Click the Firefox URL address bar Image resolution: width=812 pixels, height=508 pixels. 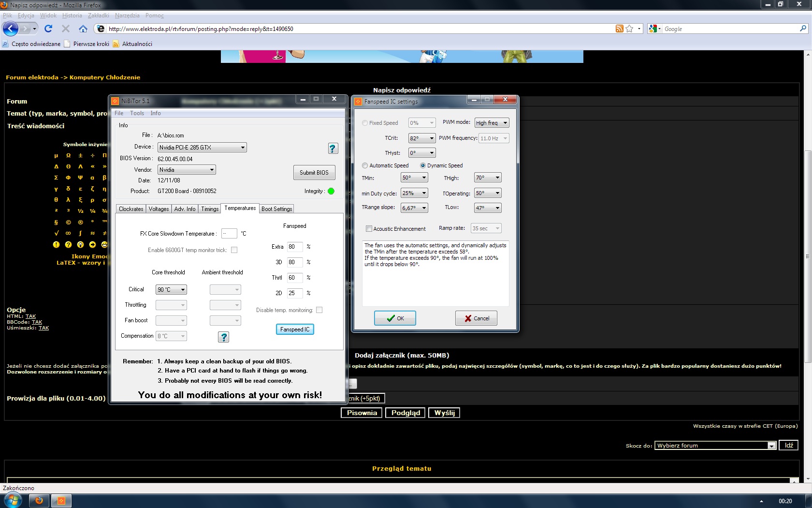(x=358, y=29)
